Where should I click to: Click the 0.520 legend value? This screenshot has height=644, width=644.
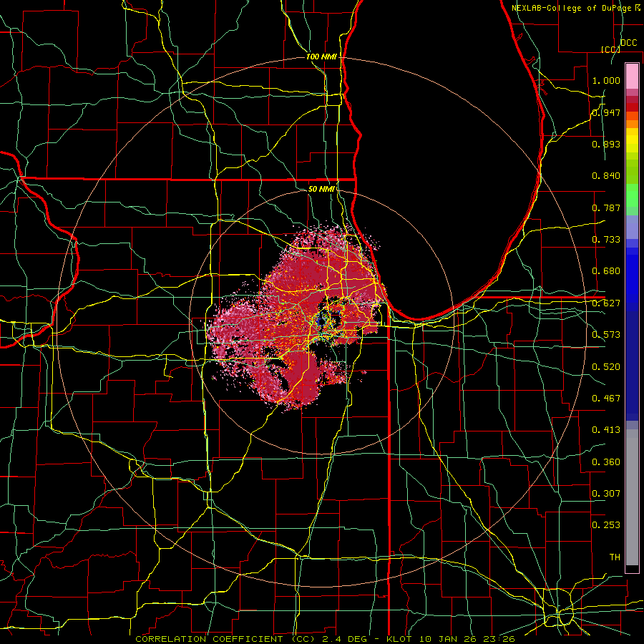[606, 367]
